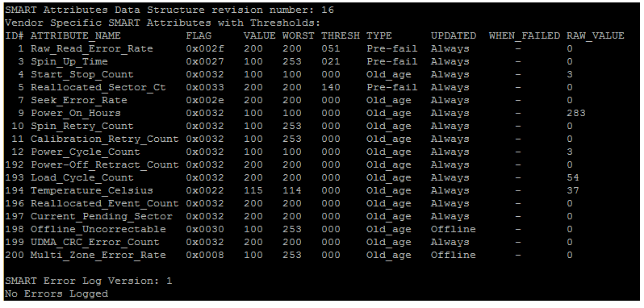Click the Current_Pending_Sector attribute name
Screen dimensions: 644x308
pyautogui.click(x=102, y=217)
